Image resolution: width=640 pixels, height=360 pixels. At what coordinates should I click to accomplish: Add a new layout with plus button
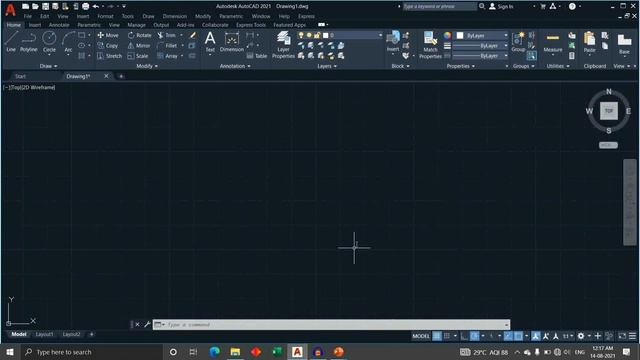(91, 334)
